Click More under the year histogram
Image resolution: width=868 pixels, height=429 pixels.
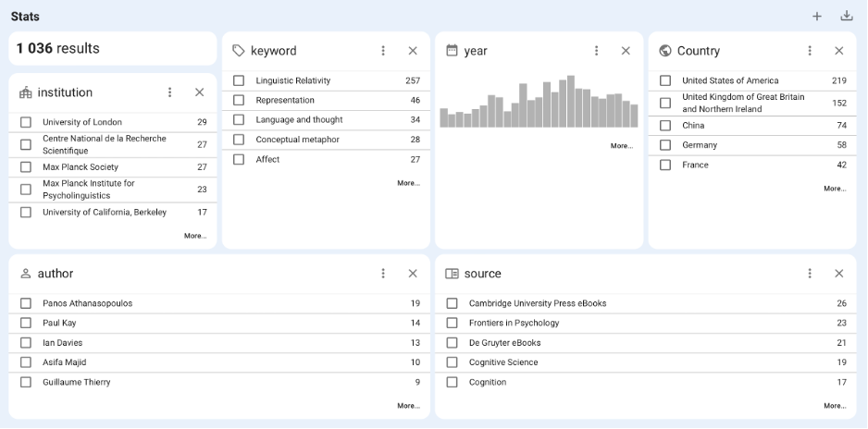coord(621,146)
